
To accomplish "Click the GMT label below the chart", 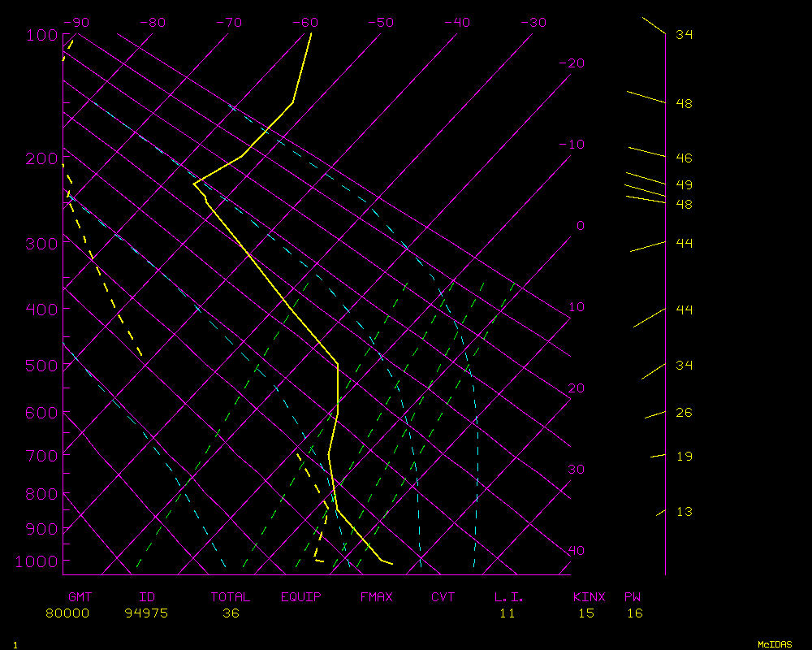I will pos(80,597).
